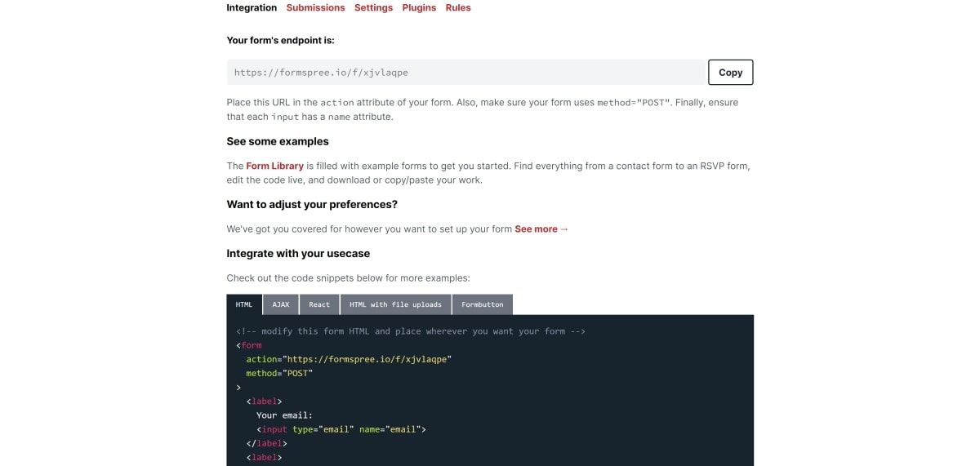This screenshot has width=980, height=466.
Task: View the React code snippet
Action: 319,304
